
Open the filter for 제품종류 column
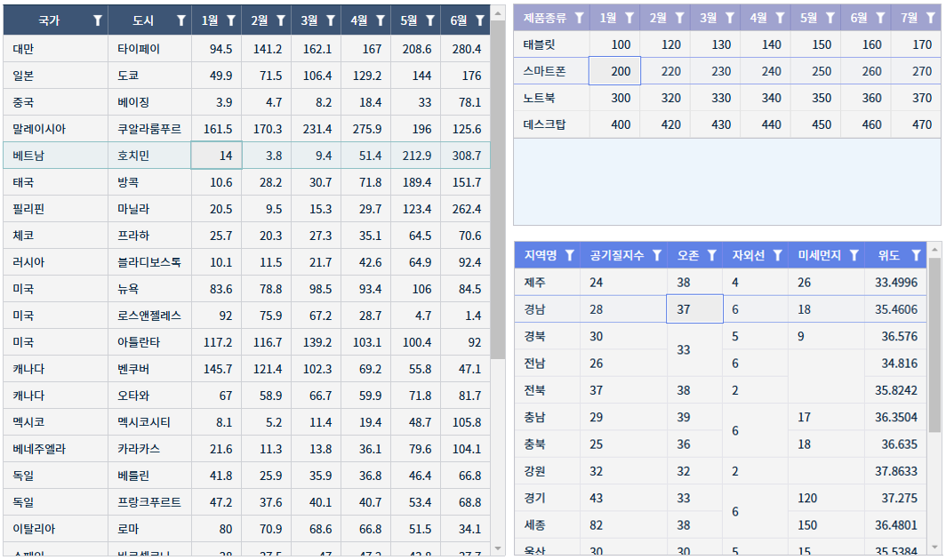pyautogui.click(x=580, y=18)
